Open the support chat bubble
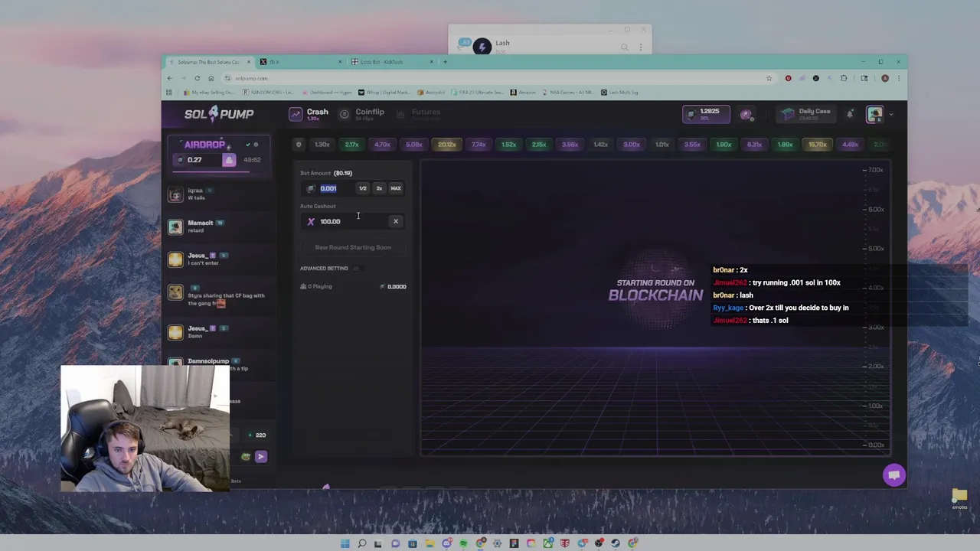980x551 pixels. click(x=893, y=475)
